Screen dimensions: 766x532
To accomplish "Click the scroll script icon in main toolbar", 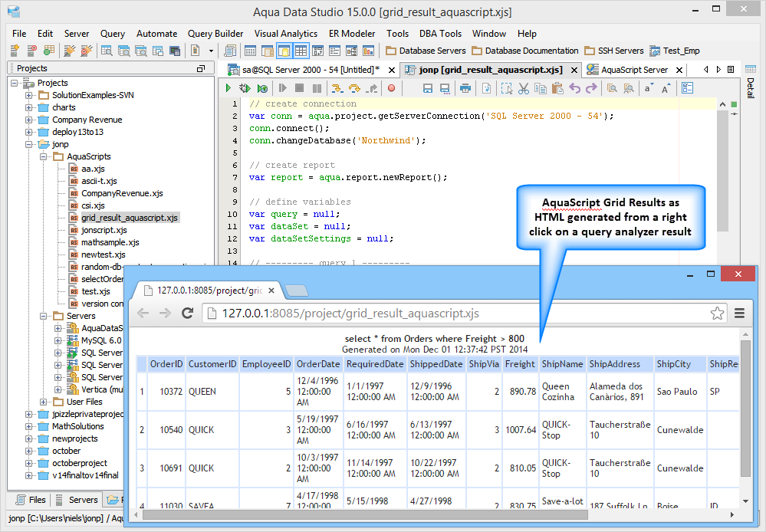I will pos(229,51).
